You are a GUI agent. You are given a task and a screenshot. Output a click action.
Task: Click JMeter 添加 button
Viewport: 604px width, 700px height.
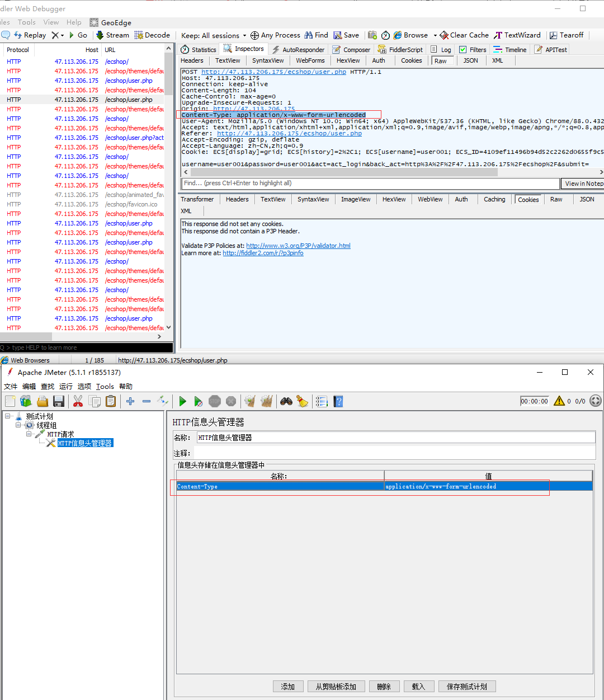point(288,687)
